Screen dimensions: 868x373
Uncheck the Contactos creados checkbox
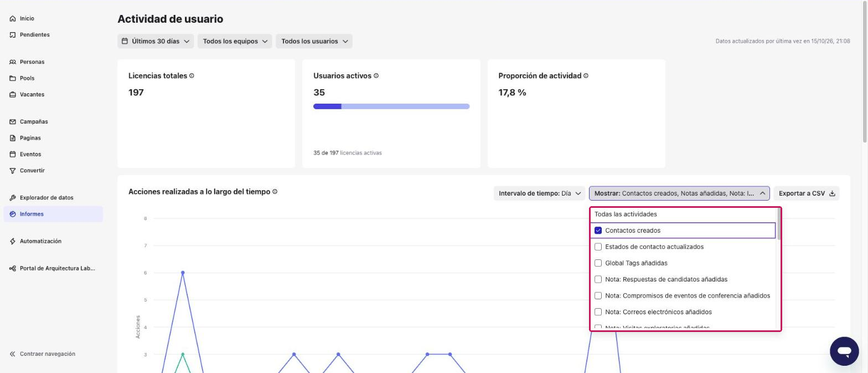point(598,231)
